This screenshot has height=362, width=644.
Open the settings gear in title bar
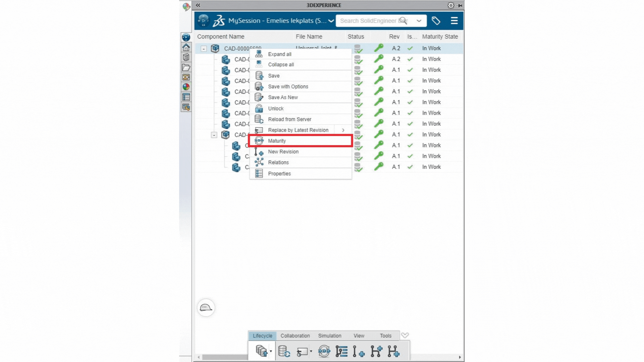pyautogui.click(x=450, y=5)
